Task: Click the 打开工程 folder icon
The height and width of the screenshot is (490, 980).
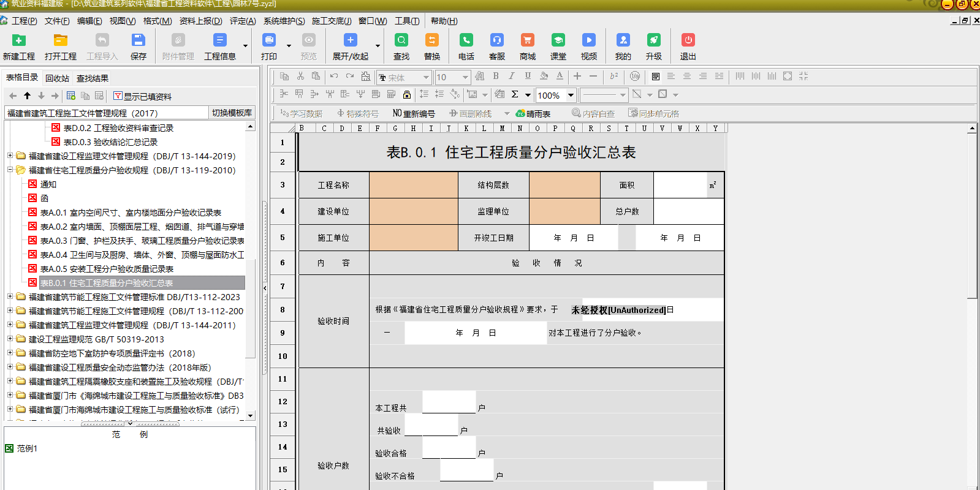Action: (60, 40)
